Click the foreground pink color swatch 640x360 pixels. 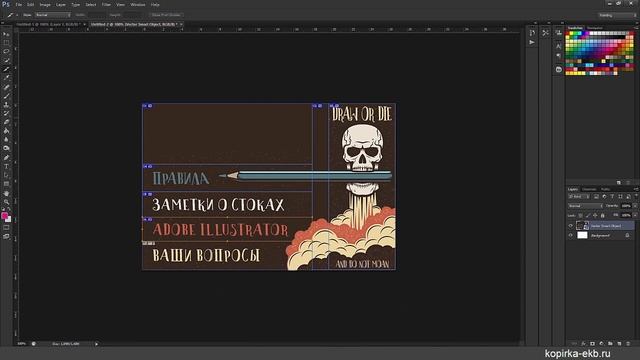(4, 215)
